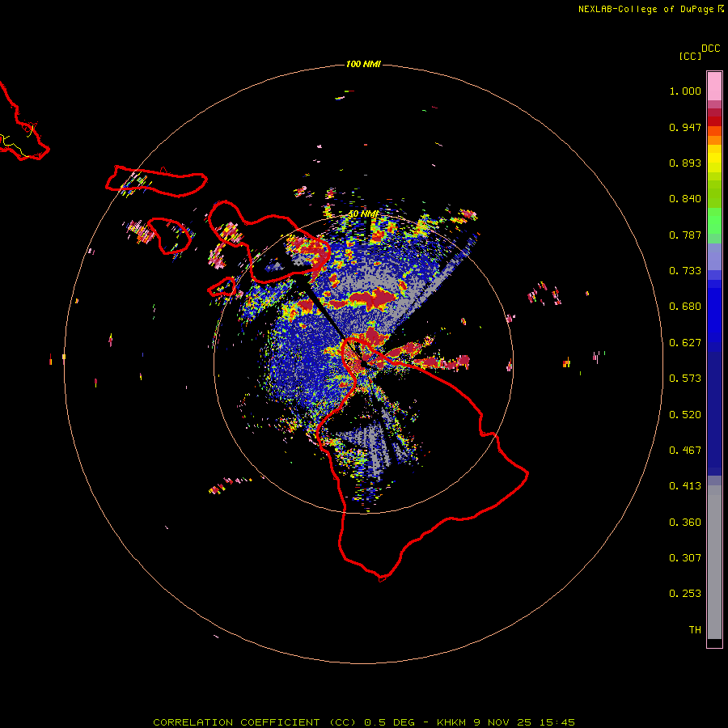The width and height of the screenshot is (728, 728).
Task: Click the 0.733 scale value
Action: pyautogui.click(x=685, y=271)
